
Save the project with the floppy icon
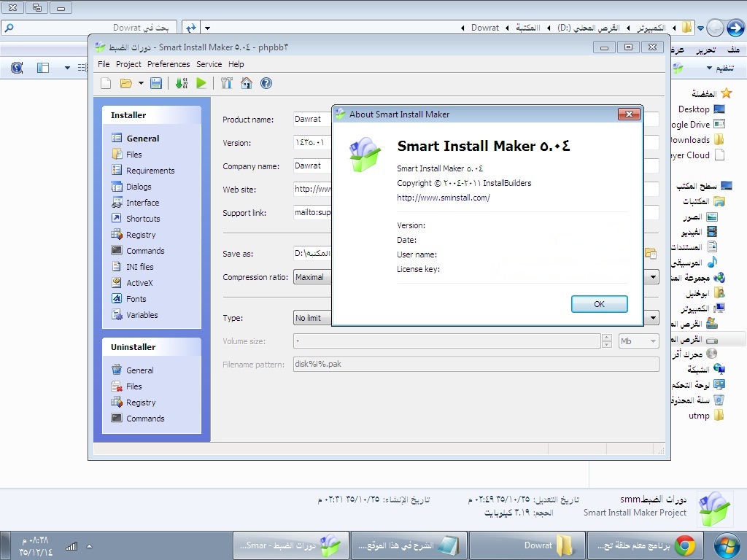tap(156, 83)
